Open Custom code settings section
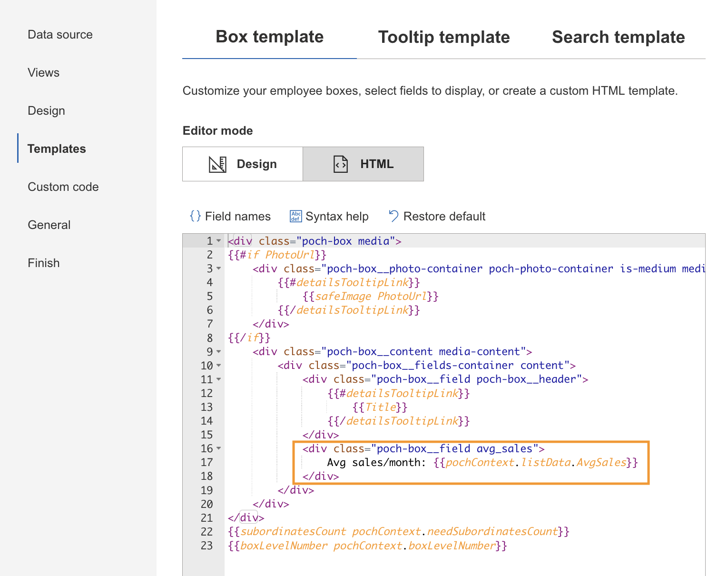Image resolution: width=728 pixels, height=576 pixels. [63, 187]
